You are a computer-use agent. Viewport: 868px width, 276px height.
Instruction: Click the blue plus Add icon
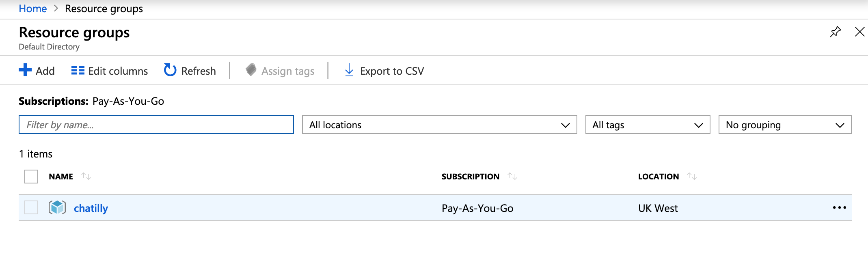[x=25, y=70]
